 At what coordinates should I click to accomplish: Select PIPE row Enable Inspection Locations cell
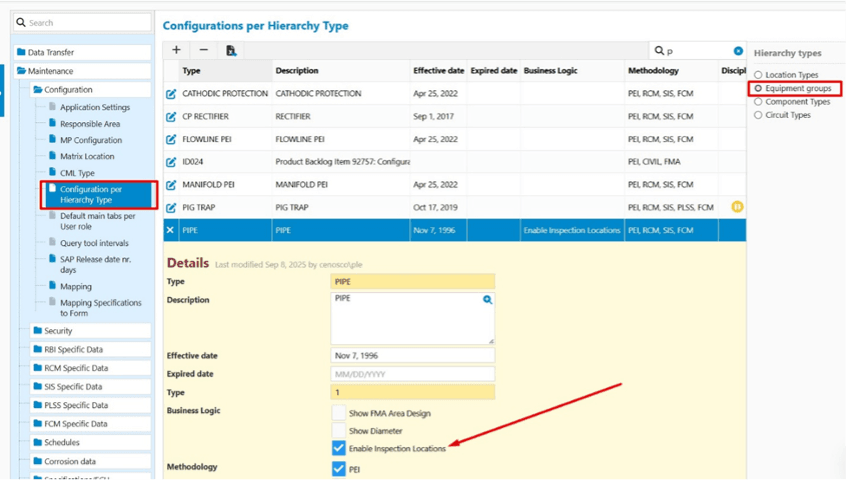click(x=572, y=230)
